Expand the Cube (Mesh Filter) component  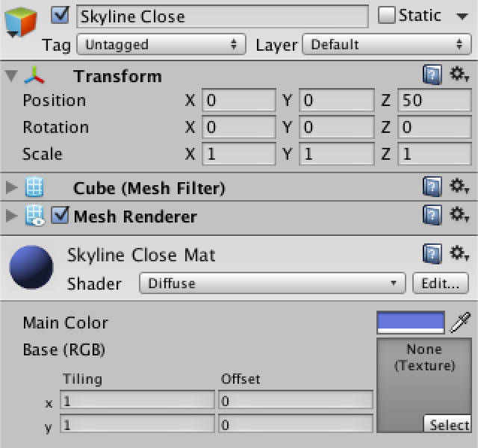pos(12,187)
